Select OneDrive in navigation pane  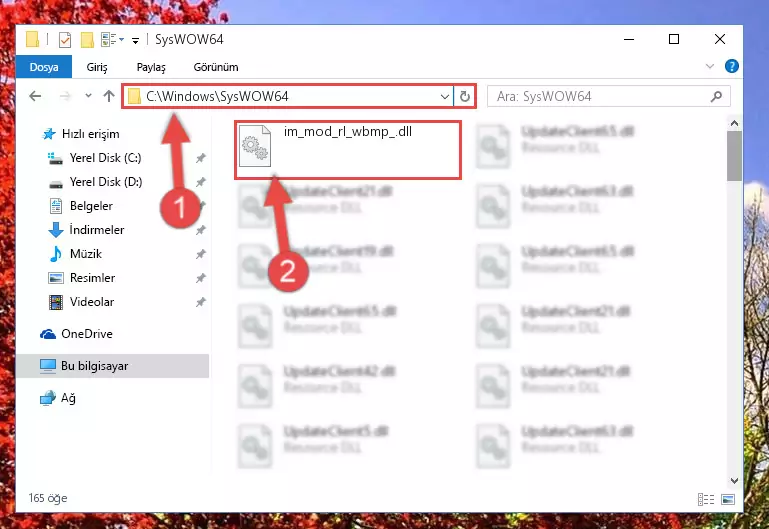point(87,334)
